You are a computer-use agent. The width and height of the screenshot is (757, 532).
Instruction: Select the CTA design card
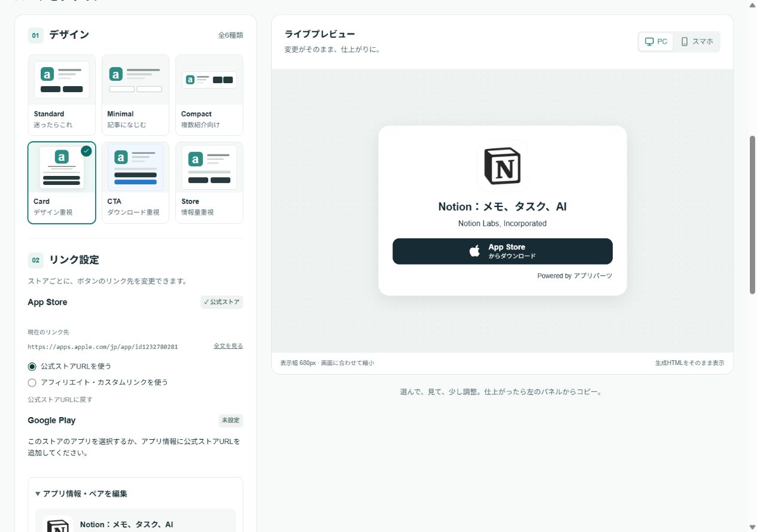[135, 183]
